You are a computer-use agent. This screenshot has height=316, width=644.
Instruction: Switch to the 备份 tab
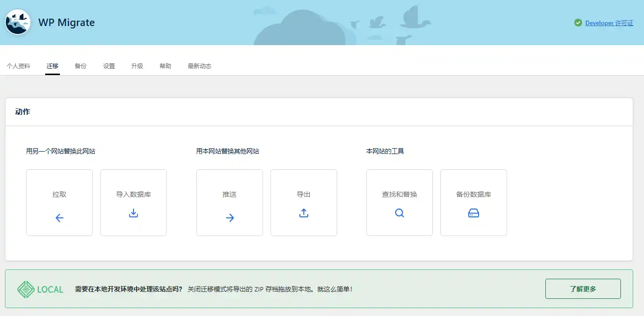[80, 65]
